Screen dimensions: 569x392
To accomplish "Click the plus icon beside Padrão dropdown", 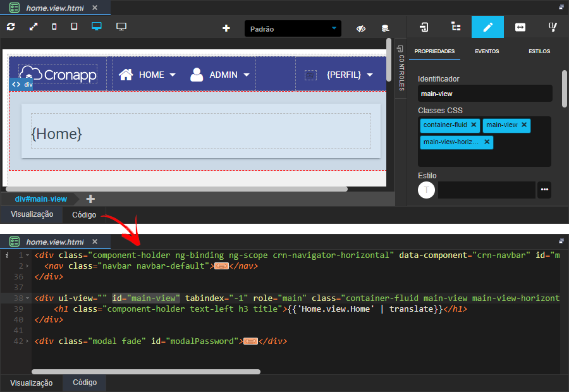I will point(226,28).
